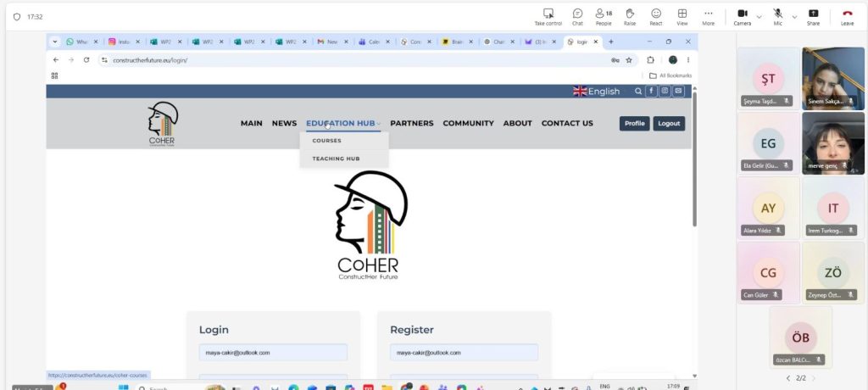Open Chrome tab search dropdown
Viewport: 868px width, 390px height.
[55, 42]
